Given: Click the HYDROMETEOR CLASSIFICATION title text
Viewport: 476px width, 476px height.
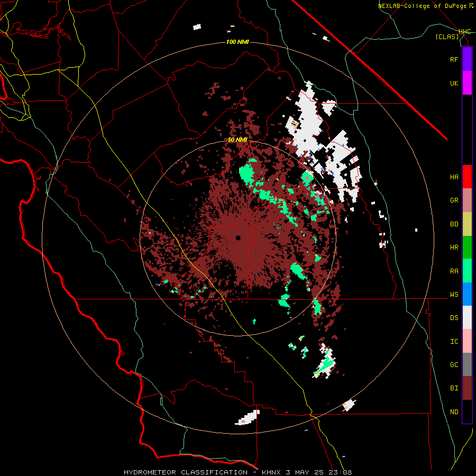Looking at the screenshot, I should [x=186, y=472].
